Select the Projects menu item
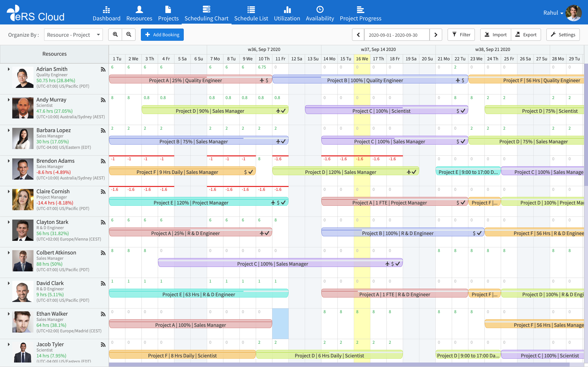 168,13
